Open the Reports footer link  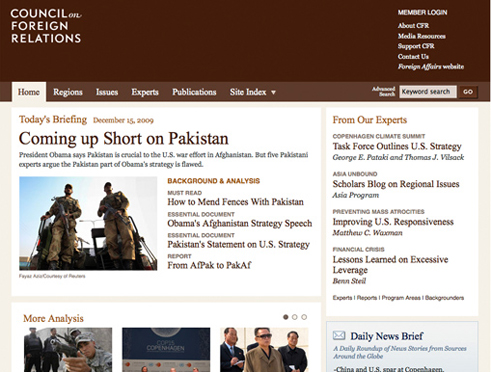tap(367, 298)
